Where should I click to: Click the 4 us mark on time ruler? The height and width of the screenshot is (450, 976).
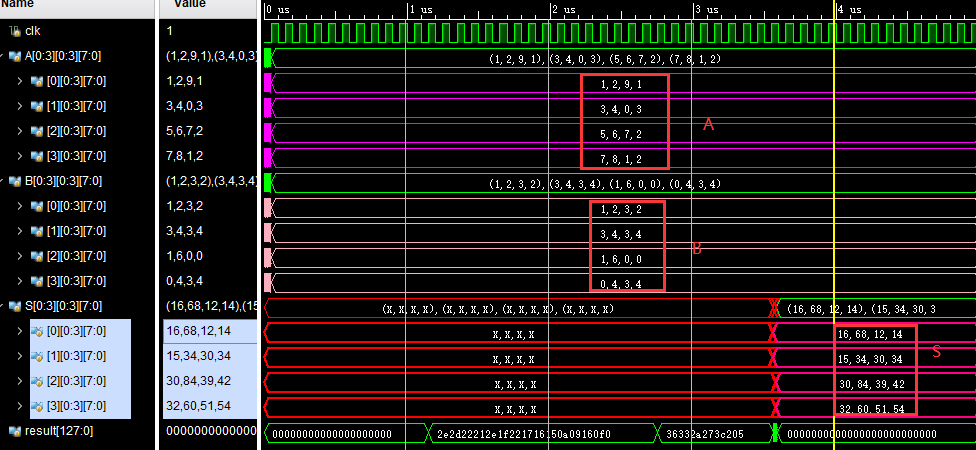(849, 10)
